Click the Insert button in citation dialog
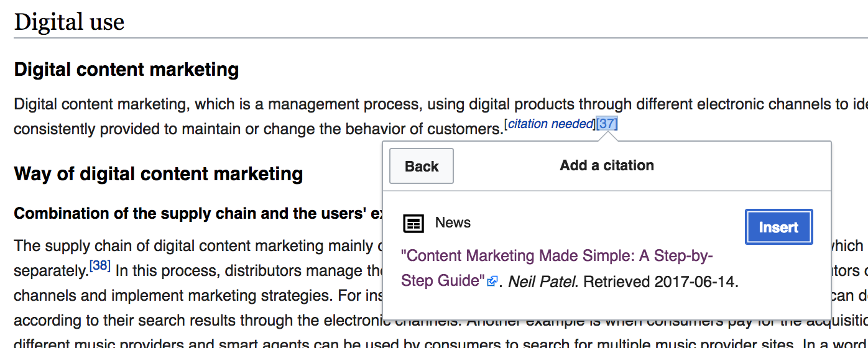 click(778, 227)
